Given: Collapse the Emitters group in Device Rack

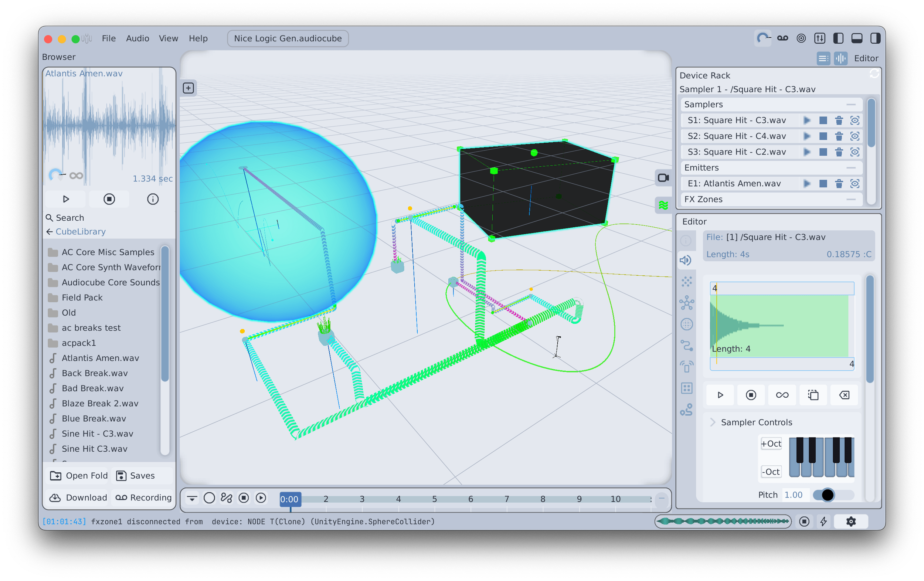Looking at the screenshot, I should [851, 168].
